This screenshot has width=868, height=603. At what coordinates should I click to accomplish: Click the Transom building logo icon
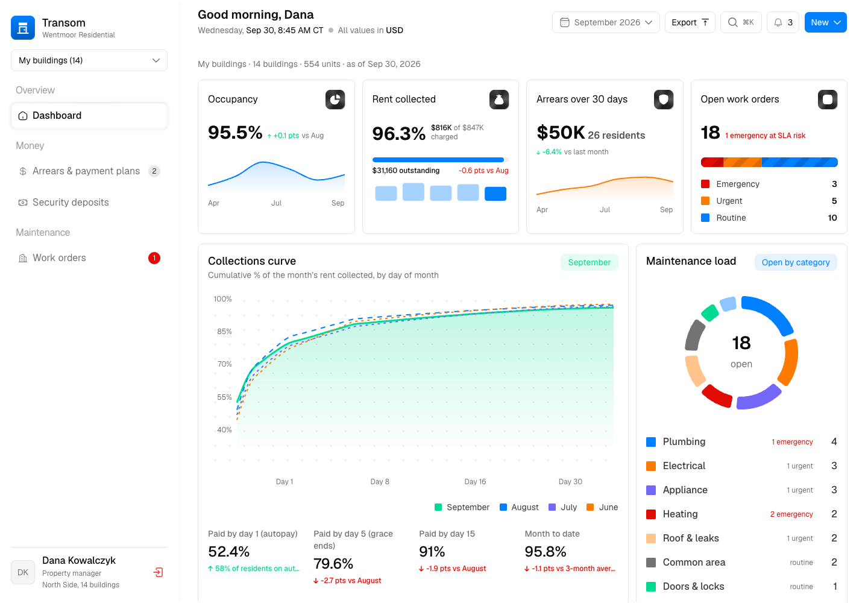point(23,28)
